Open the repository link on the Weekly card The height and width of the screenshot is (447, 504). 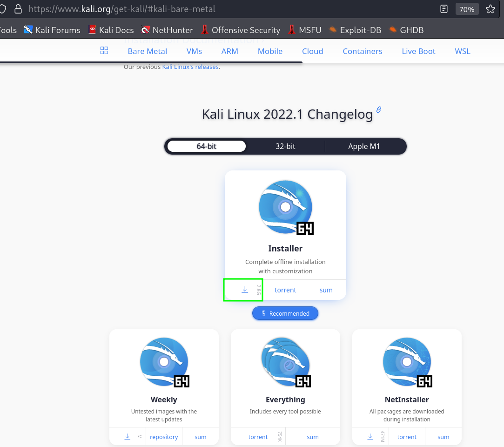point(164,436)
